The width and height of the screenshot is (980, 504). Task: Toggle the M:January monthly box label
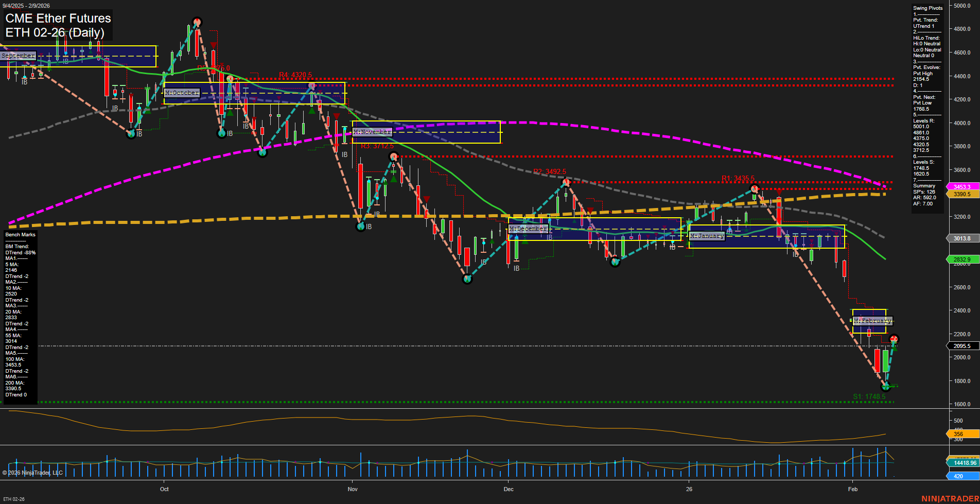pos(707,236)
